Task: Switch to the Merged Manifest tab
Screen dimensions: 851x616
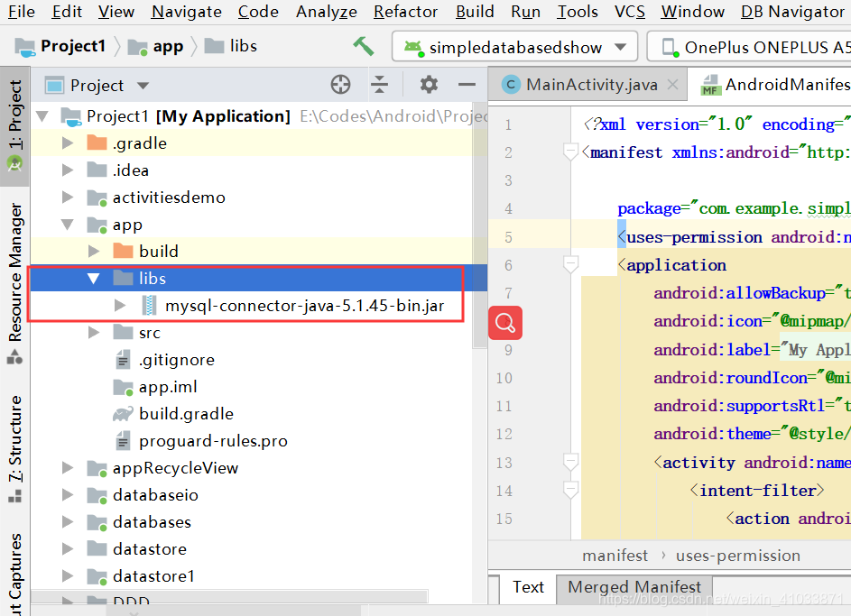Action: coord(634,587)
